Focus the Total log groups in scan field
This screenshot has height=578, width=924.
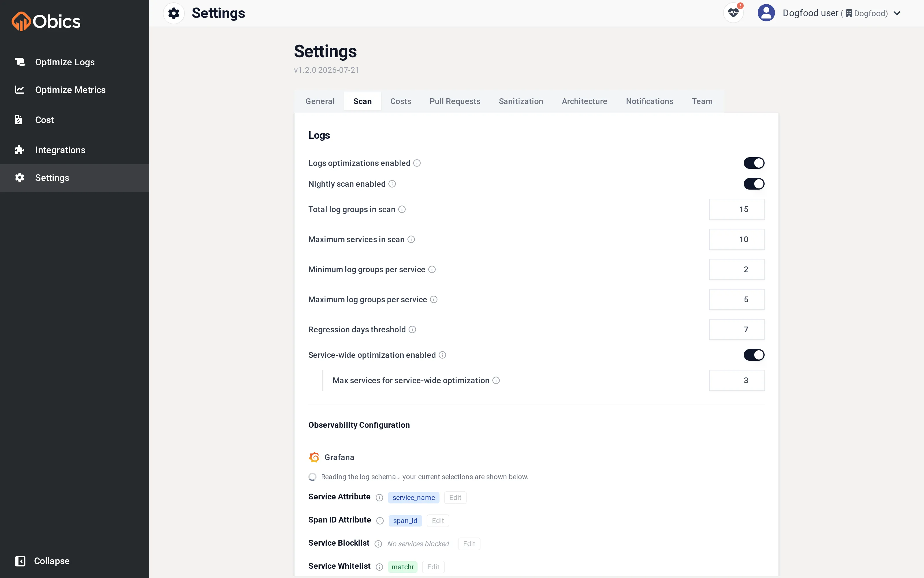pyautogui.click(x=737, y=209)
